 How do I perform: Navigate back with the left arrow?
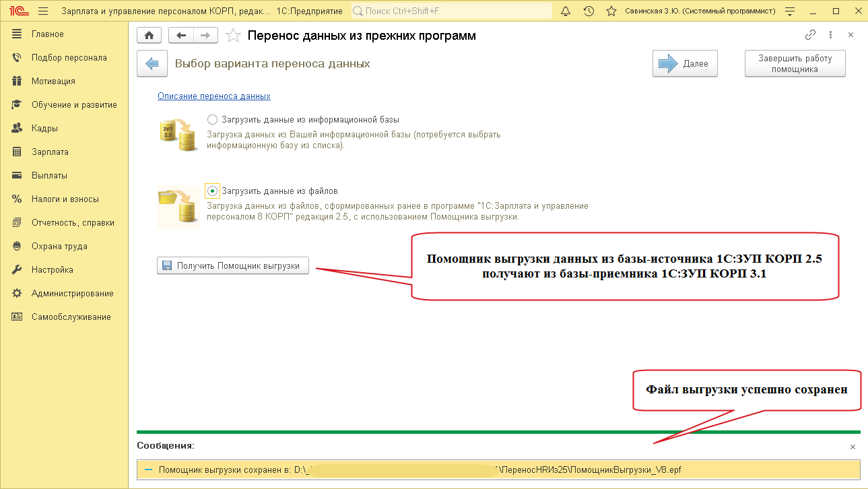coord(180,36)
